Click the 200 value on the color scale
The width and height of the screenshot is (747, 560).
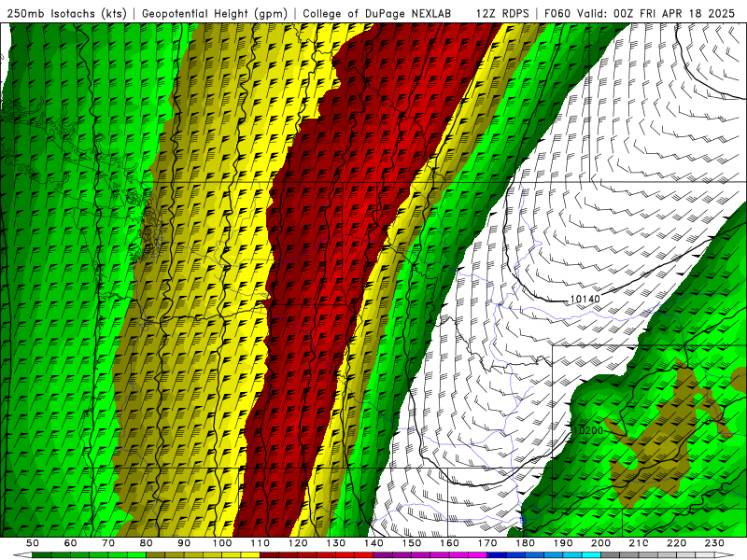coord(600,543)
